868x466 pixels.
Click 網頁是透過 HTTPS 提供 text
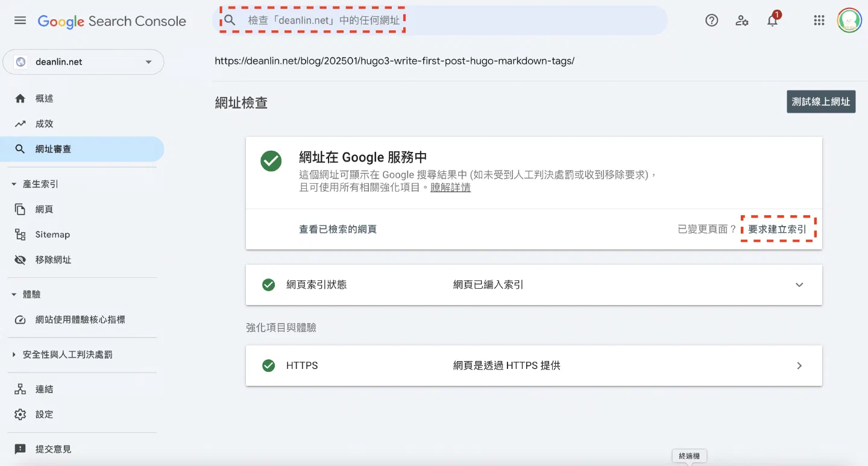click(507, 365)
